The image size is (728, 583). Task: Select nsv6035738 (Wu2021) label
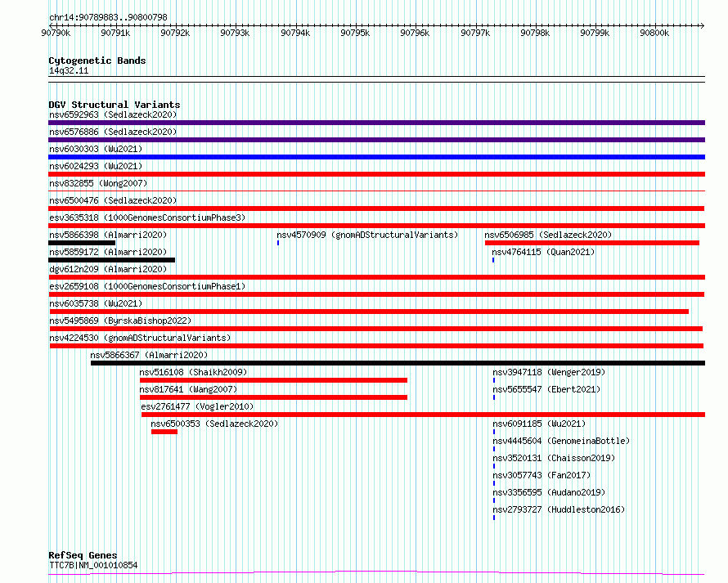point(96,303)
